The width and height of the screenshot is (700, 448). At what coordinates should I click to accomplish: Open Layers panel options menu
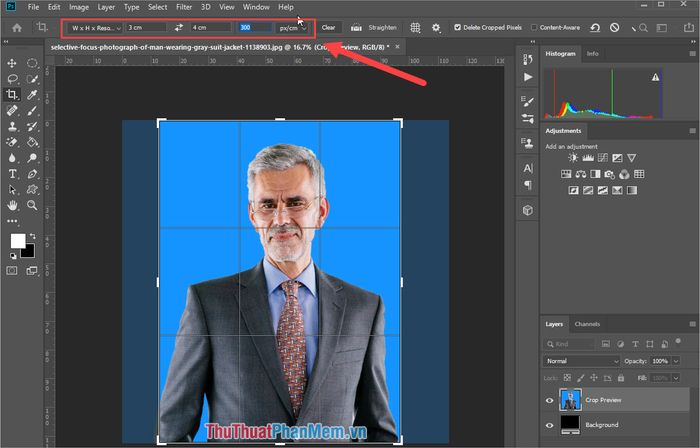point(692,324)
